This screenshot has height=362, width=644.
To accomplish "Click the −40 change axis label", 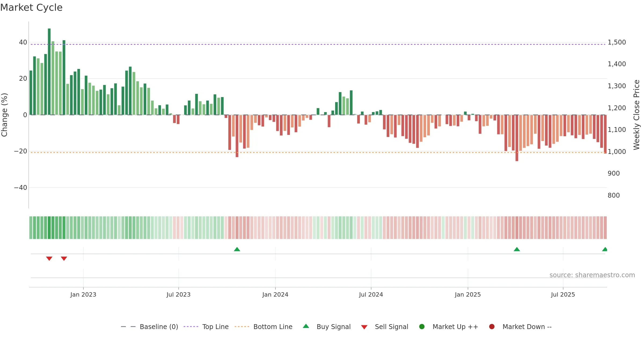I will 20,187.
